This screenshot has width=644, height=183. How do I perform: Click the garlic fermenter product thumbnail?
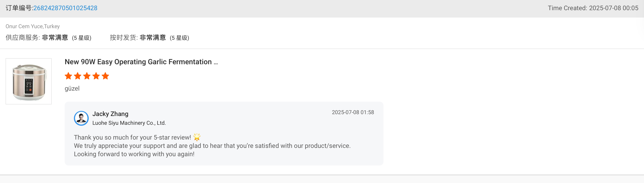pos(29,81)
